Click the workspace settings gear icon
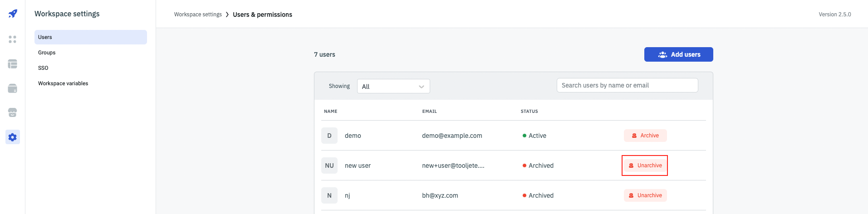This screenshot has height=214, width=868. click(13, 137)
